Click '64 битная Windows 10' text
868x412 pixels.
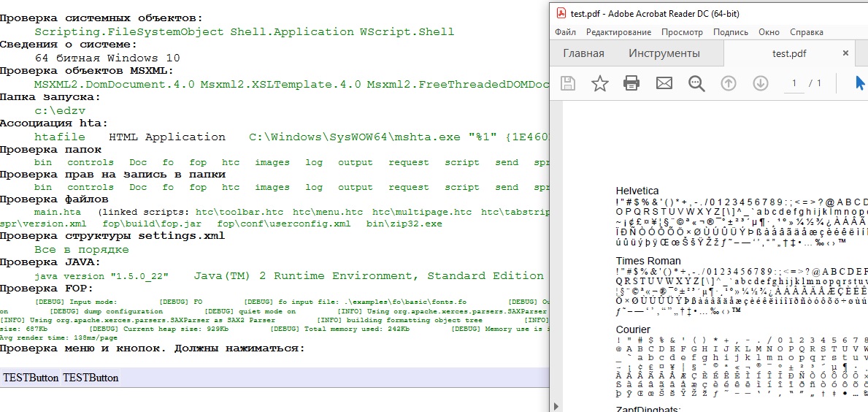107,58
